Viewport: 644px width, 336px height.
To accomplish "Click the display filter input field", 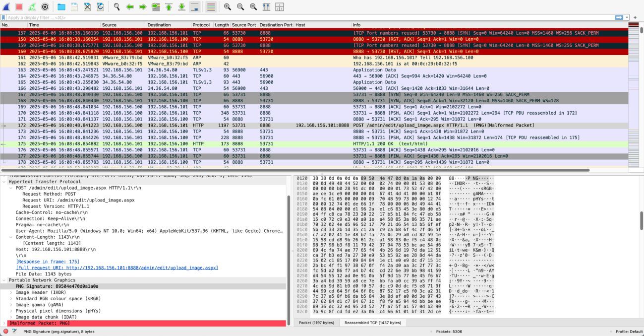I will pos(310,17).
